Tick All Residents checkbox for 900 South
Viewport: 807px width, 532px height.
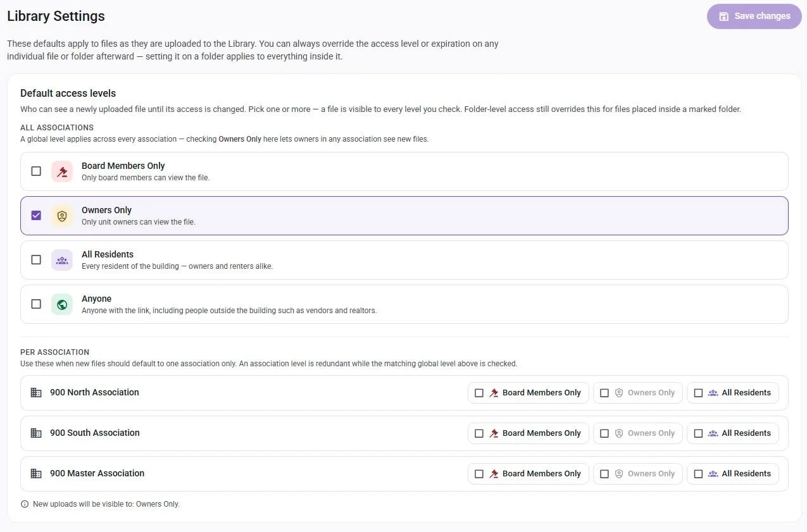[x=698, y=433]
